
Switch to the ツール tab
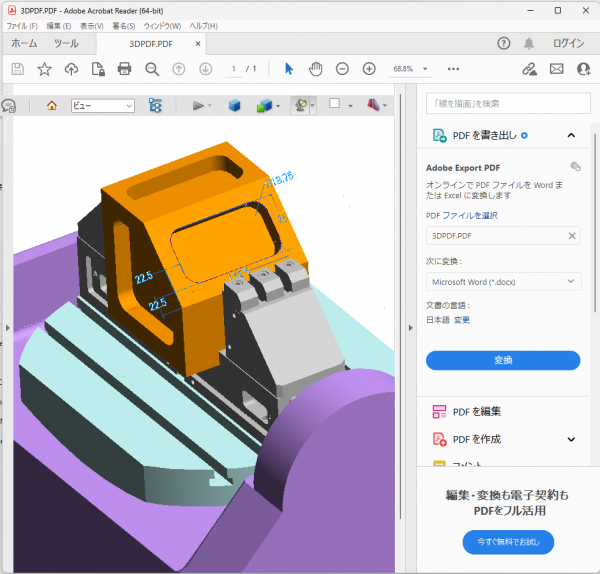point(66,44)
